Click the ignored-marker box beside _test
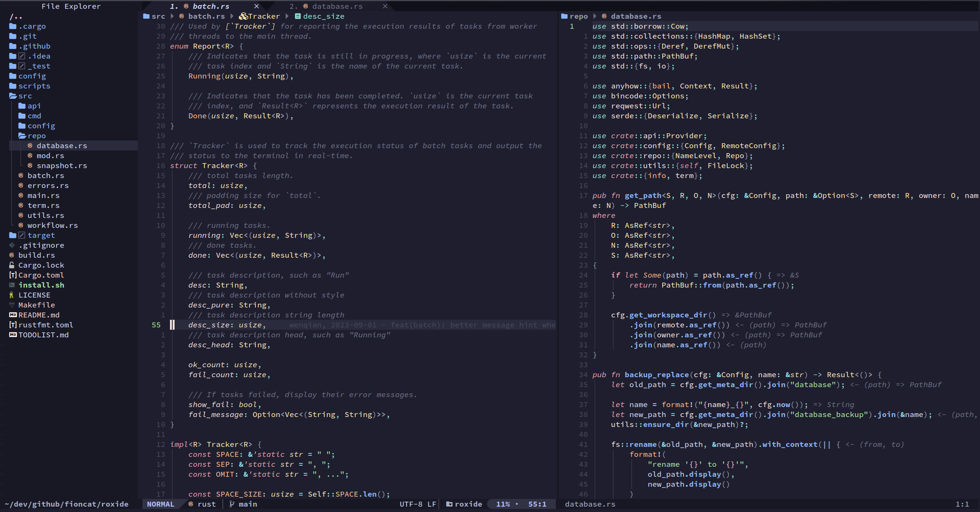 pyautogui.click(x=22, y=66)
